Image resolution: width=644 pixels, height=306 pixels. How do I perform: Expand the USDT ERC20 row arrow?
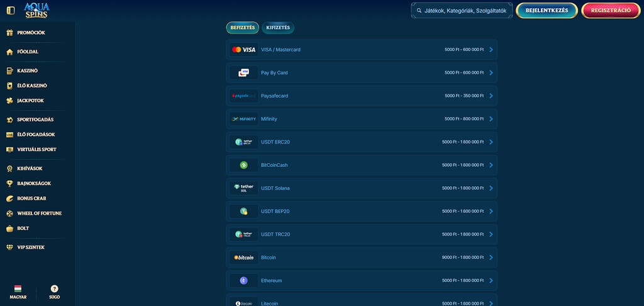[x=491, y=142]
